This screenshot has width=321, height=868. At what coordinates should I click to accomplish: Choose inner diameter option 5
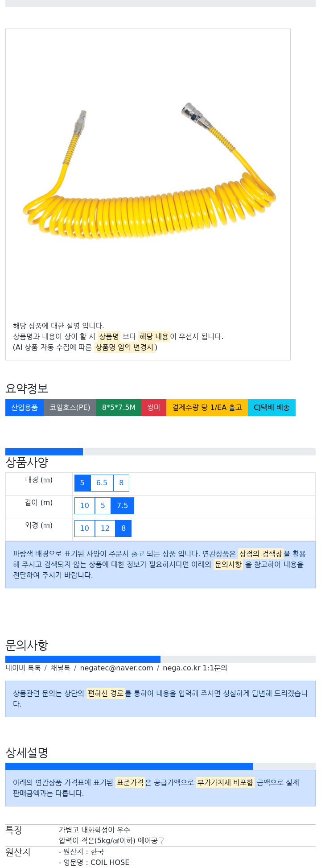[x=82, y=483]
